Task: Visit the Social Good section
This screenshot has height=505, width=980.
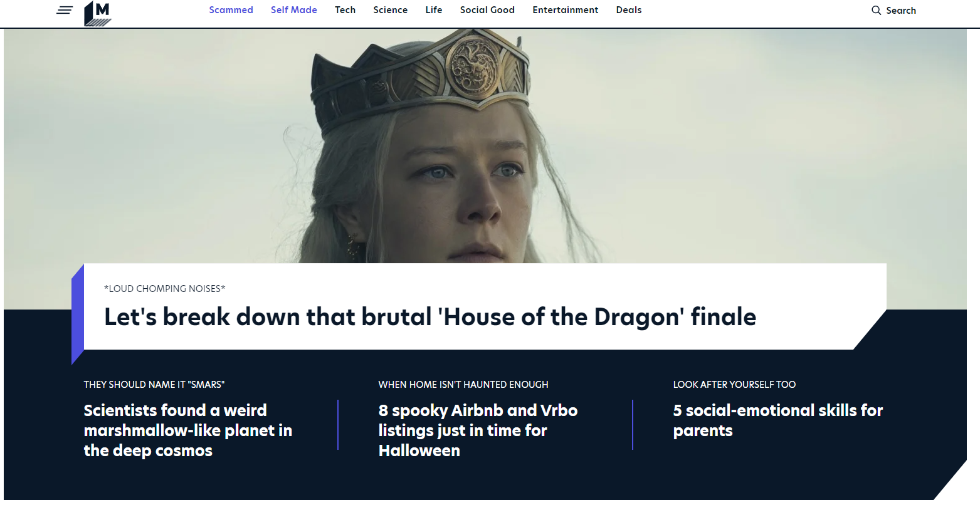Action: 487,10
